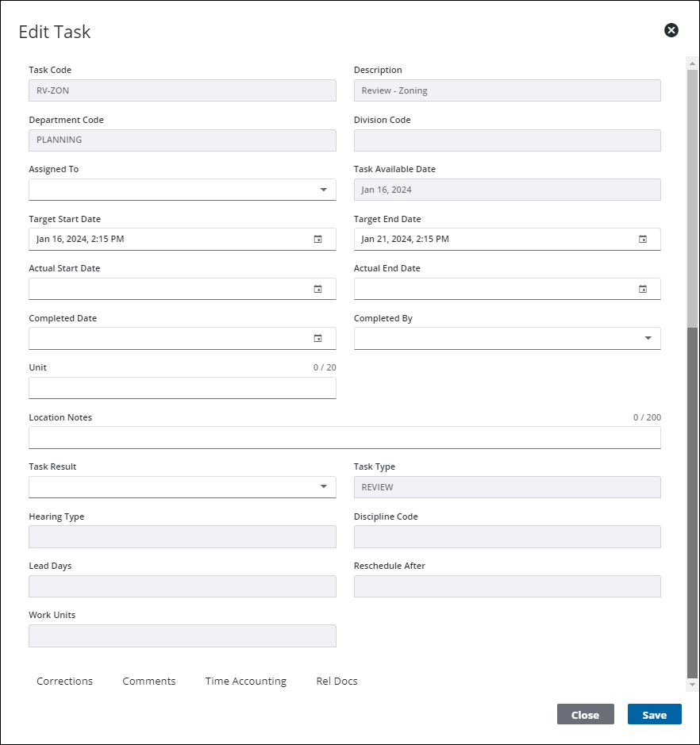
Task: Focus the Location Notes input field
Action: (344, 437)
